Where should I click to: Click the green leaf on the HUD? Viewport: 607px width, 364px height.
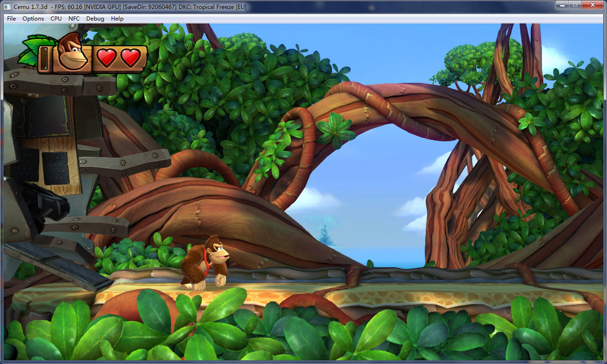[x=32, y=50]
